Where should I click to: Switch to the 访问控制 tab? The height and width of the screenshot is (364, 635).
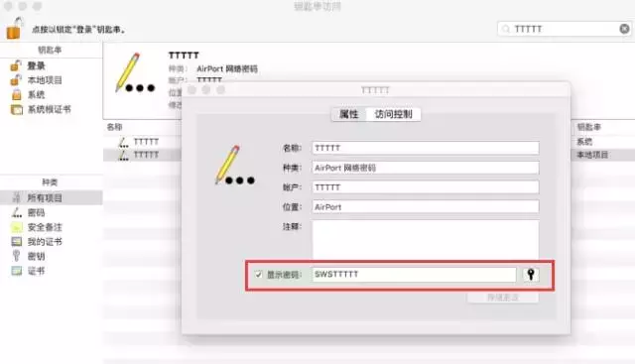393,114
